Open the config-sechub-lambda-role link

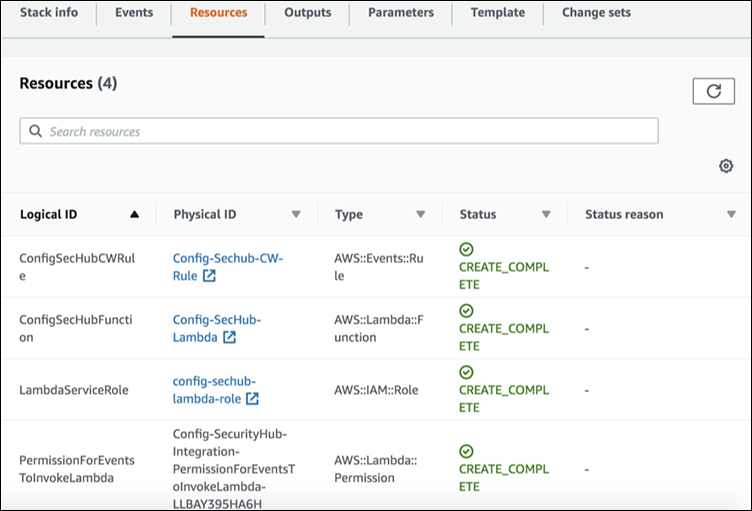pyautogui.click(x=214, y=390)
